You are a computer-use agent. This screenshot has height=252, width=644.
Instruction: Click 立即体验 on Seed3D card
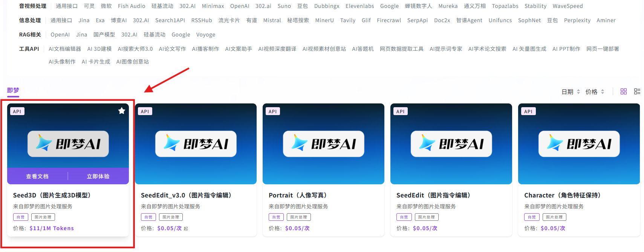[98, 176]
